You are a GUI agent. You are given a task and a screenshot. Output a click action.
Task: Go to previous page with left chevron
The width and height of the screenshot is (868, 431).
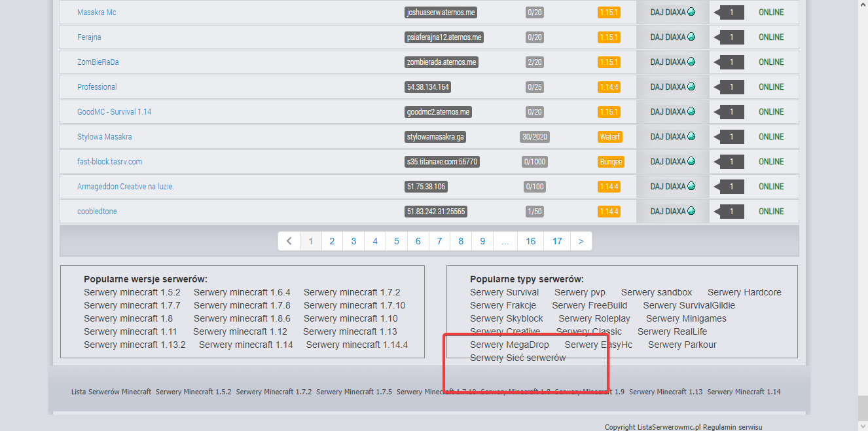pyautogui.click(x=289, y=241)
